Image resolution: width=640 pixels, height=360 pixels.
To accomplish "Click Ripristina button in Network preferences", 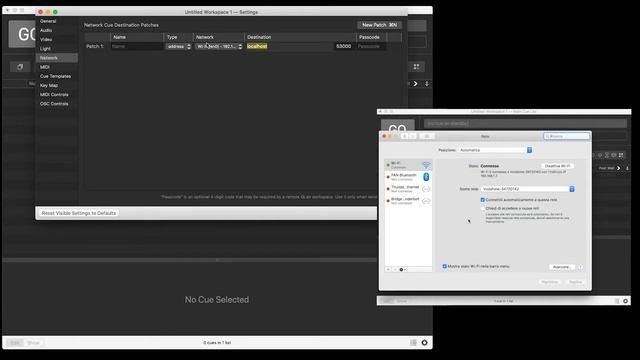I will (x=549, y=282).
